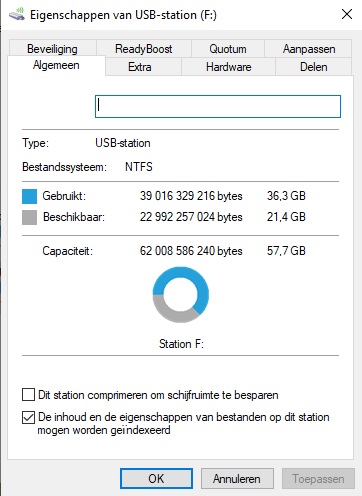Go to the Delen tab
This screenshot has width=362, height=496.
314,67
